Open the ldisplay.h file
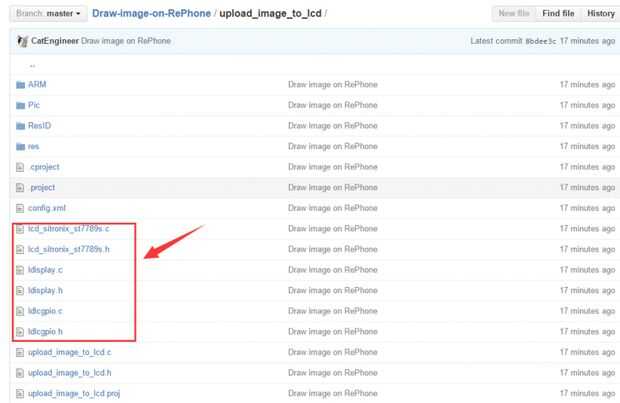This screenshot has height=403, width=620. tap(45, 290)
